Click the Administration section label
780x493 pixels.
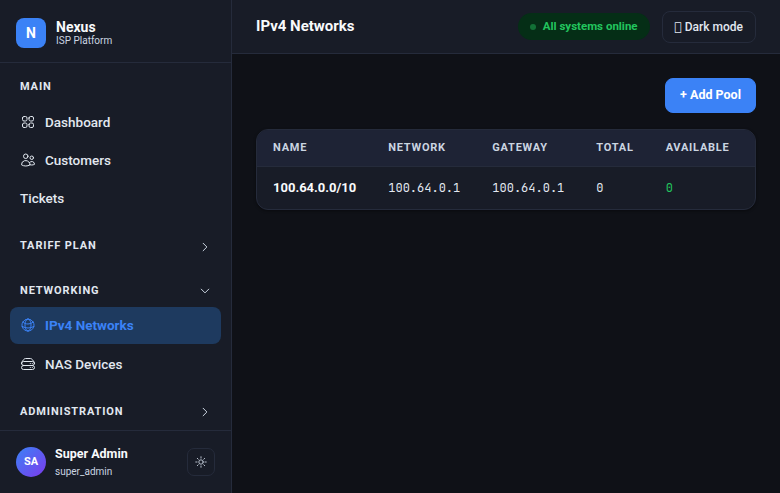[71, 411]
